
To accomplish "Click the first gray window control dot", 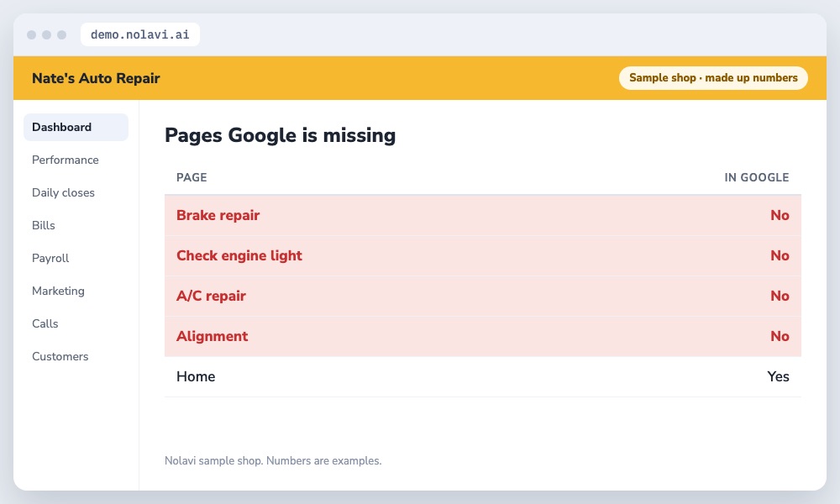I will tap(32, 34).
